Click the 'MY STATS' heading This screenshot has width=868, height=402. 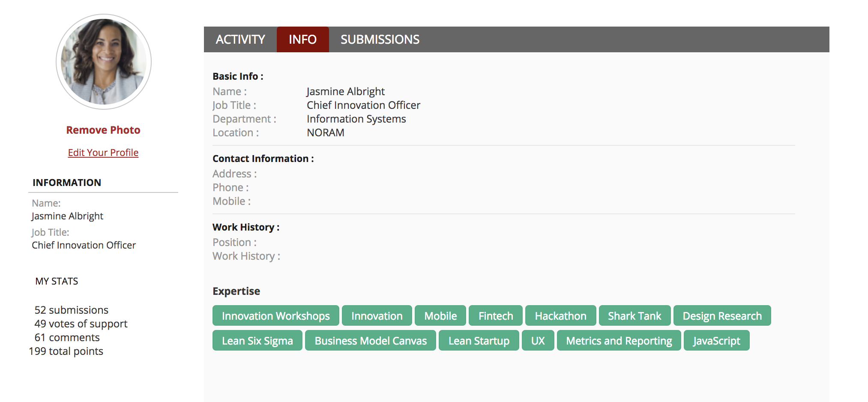[x=57, y=281]
